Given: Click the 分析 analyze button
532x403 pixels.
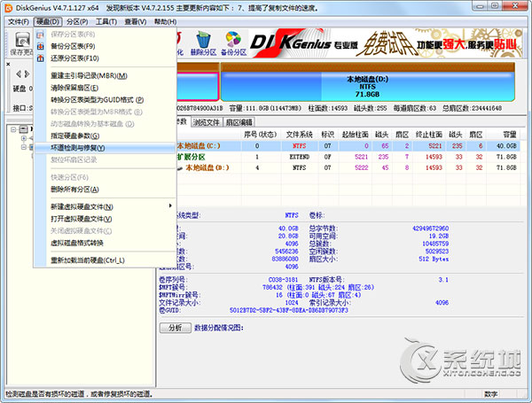Looking at the screenshot, I should [x=175, y=328].
